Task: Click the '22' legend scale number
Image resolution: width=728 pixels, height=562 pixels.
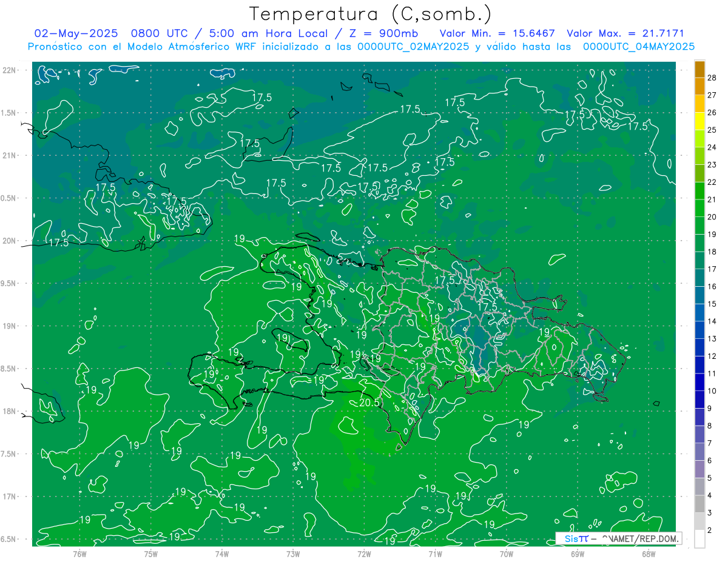Action: tap(712, 182)
